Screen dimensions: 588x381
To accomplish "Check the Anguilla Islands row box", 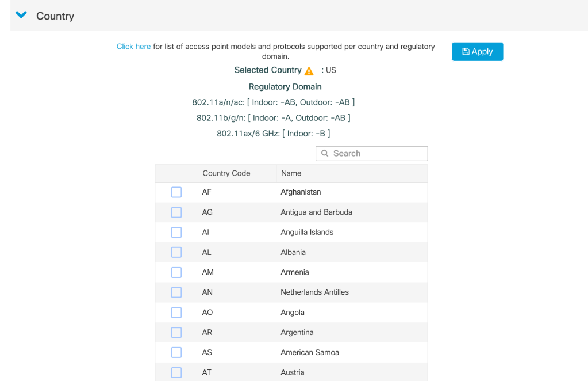I will click(176, 233).
